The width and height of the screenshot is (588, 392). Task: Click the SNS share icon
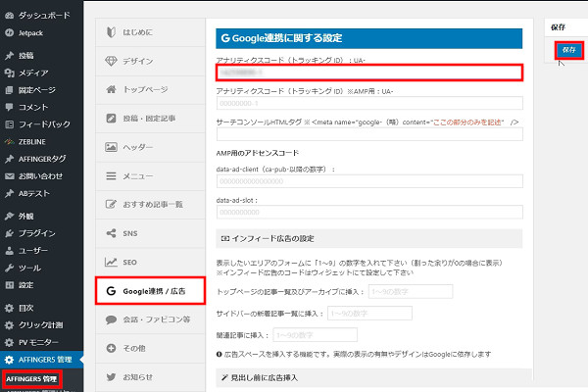[x=111, y=233]
